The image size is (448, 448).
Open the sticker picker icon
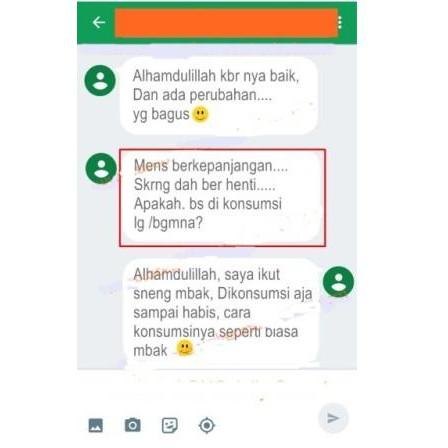click(x=170, y=425)
